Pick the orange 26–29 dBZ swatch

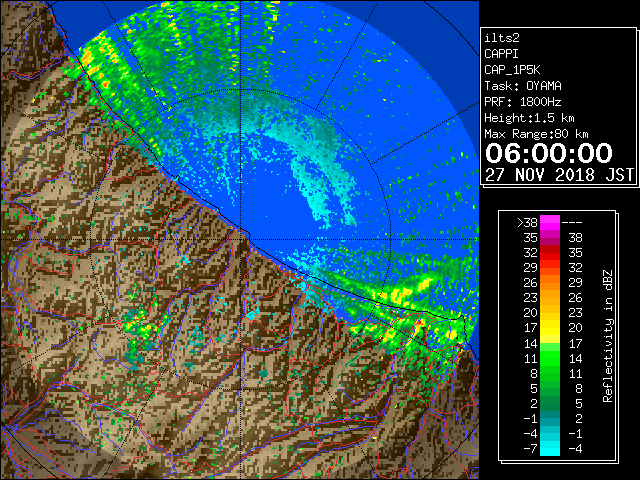(550, 283)
